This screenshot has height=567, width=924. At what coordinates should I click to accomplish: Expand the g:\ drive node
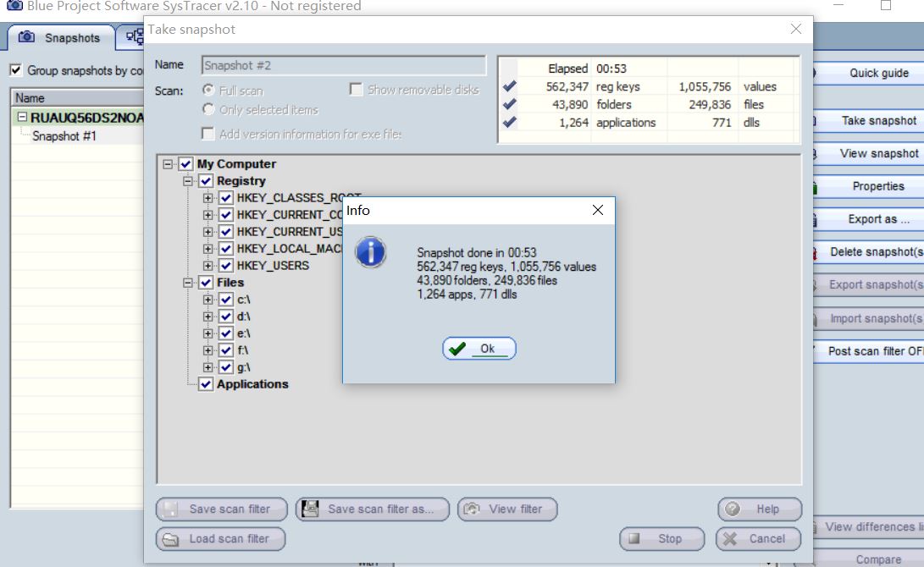[207, 367]
